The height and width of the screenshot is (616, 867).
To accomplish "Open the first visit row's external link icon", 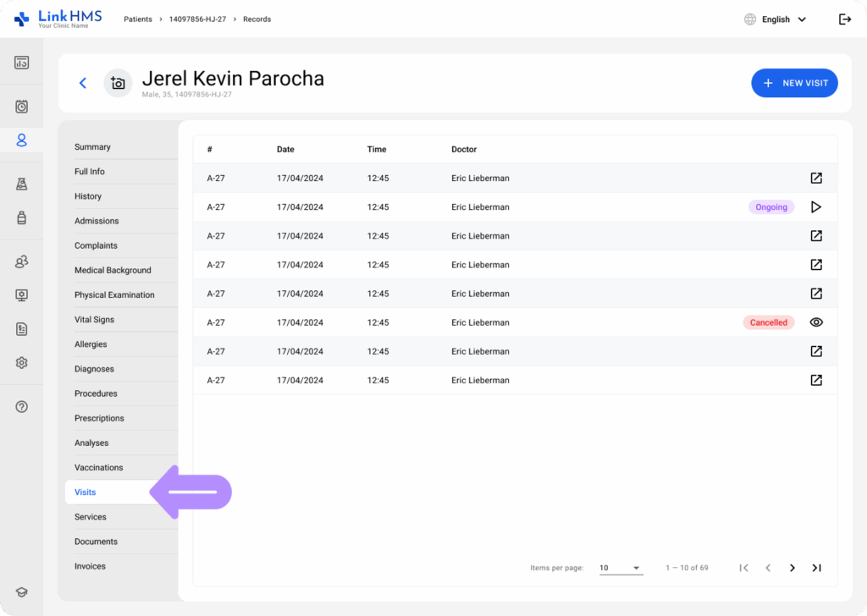I will point(815,179).
